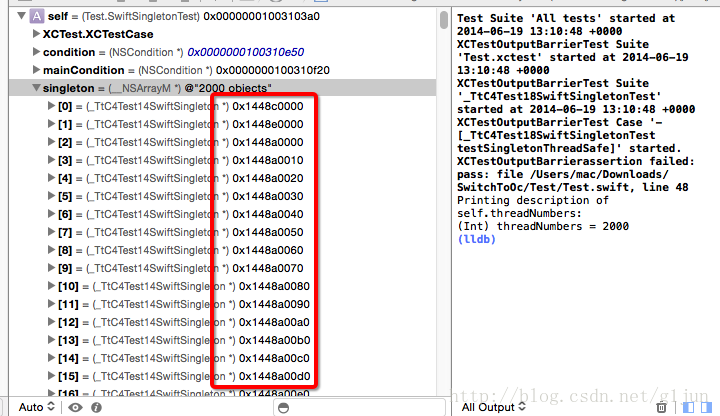Toggle the console pane button

tap(706, 407)
